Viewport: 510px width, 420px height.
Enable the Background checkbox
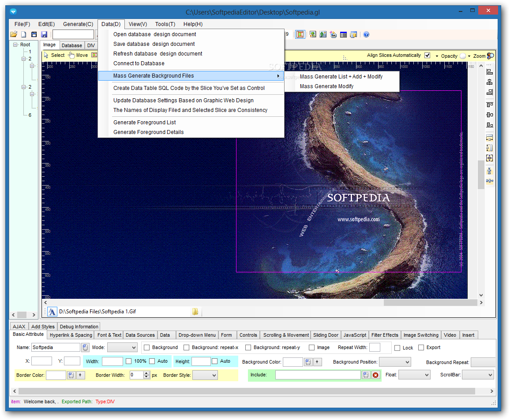pyautogui.click(x=146, y=348)
